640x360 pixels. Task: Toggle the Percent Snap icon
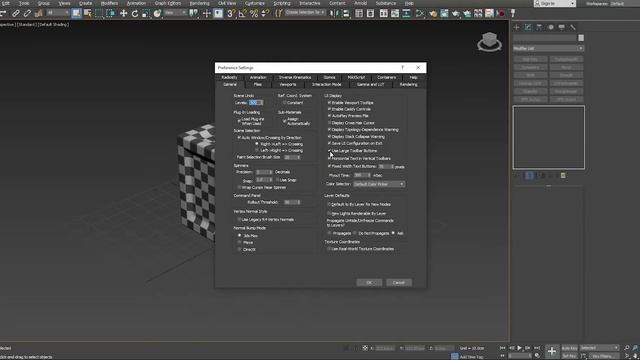point(253,13)
